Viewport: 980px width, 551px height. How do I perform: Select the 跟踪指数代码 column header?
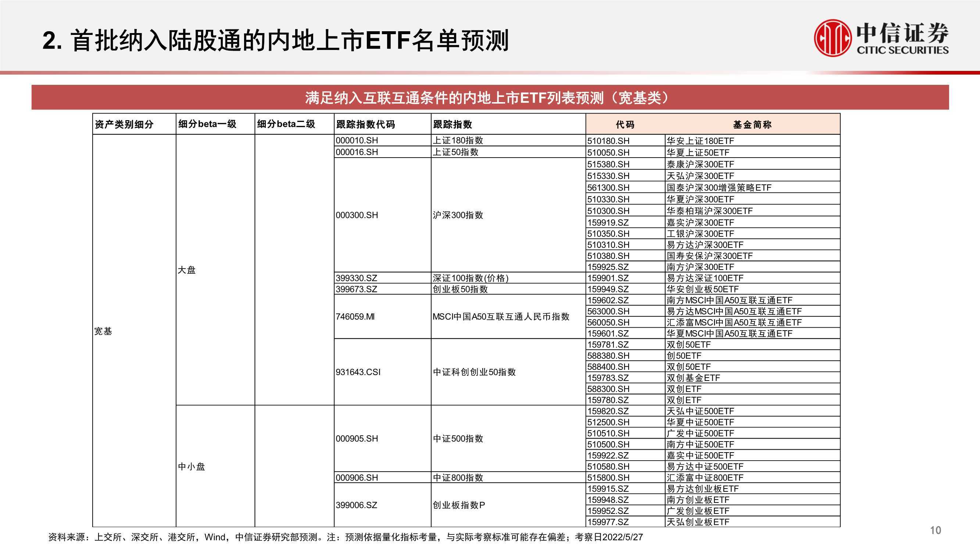click(x=382, y=124)
